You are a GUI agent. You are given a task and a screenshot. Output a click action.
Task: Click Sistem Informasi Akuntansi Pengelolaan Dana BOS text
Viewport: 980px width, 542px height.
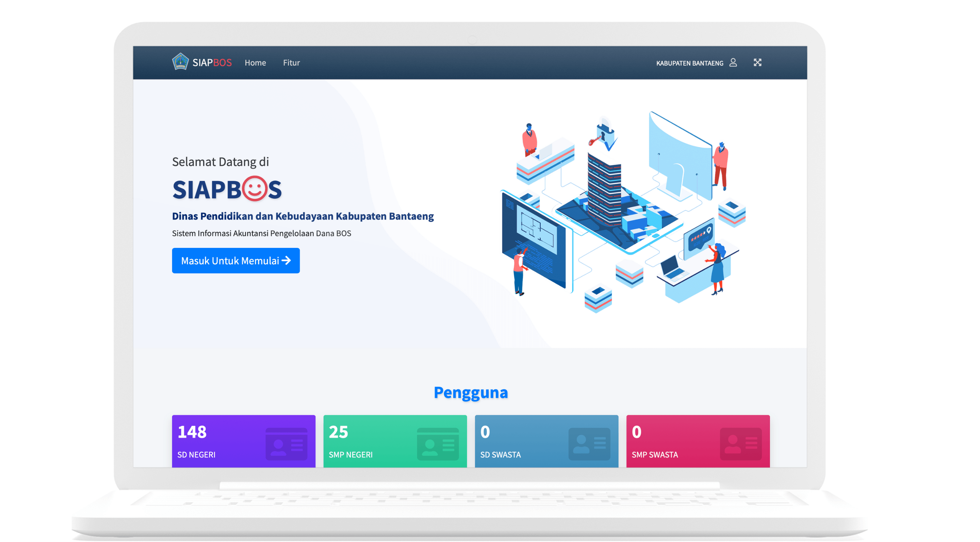[x=262, y=233]
